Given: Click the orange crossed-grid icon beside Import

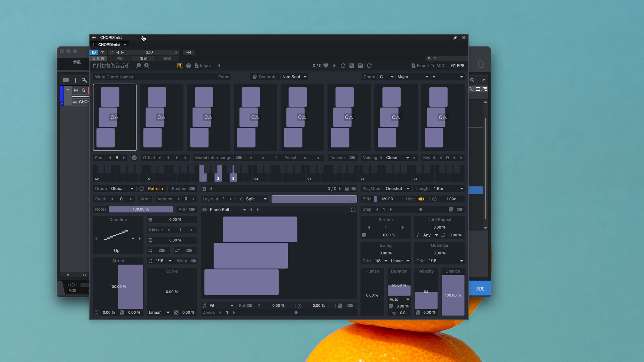Looking at the screenshot, I should coord(180,66).
